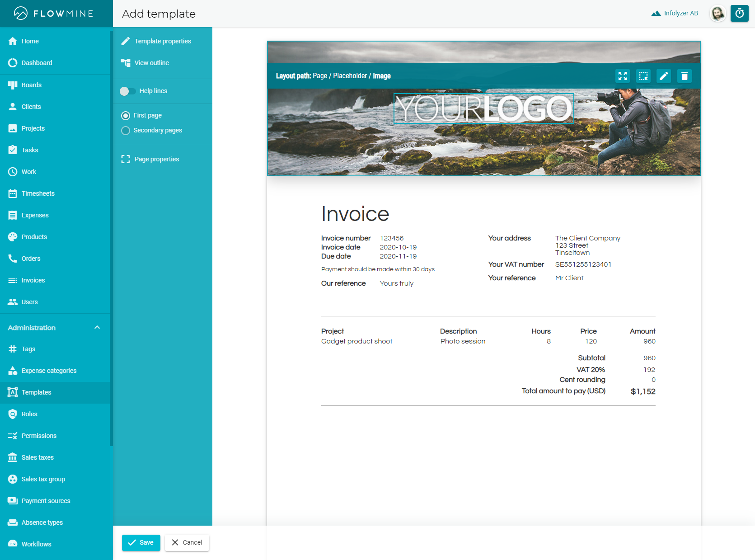Open the Boards icon in sidebar
Screen dimensions: 755x560
point(13,85)
